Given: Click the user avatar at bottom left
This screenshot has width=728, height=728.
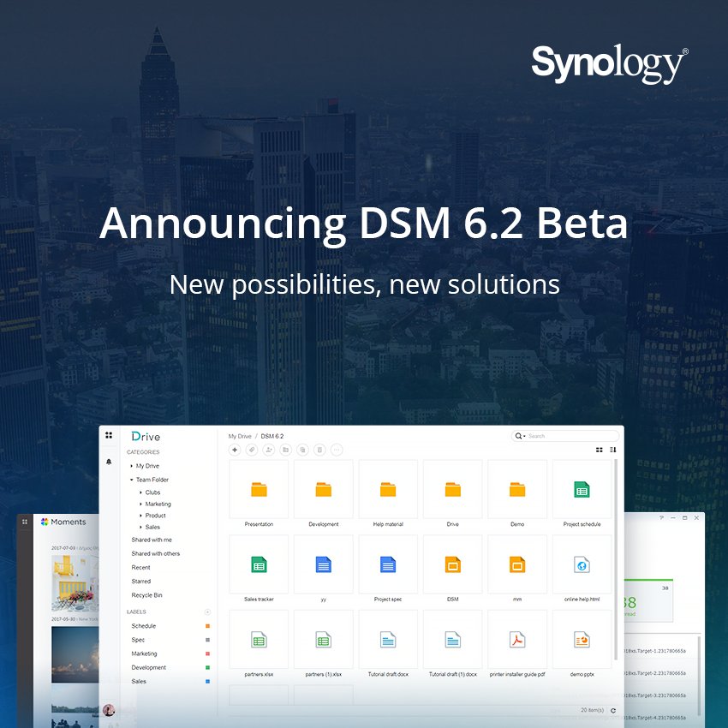Looking at the screenshot, I should tap(110, 708).
